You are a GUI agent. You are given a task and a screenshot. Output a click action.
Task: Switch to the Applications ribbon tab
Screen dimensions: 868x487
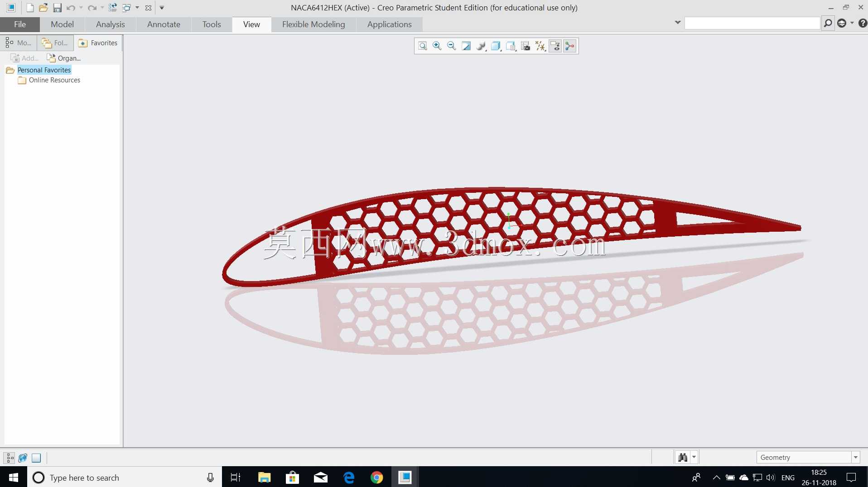coord(390,24)
